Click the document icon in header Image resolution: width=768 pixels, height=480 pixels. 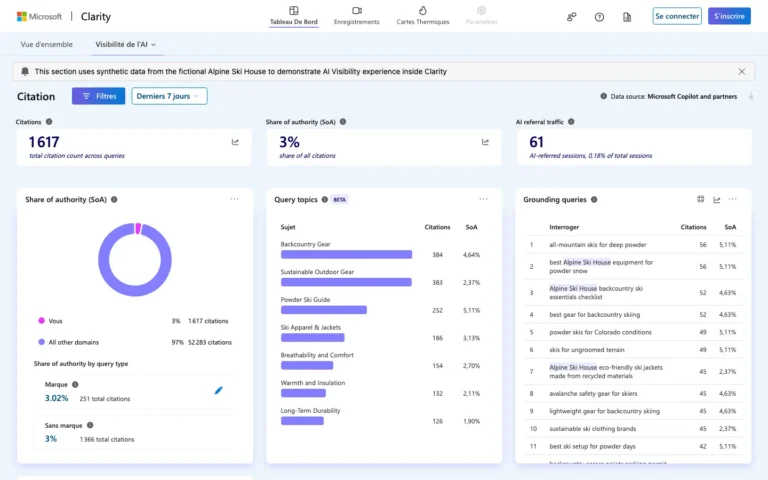626,17
